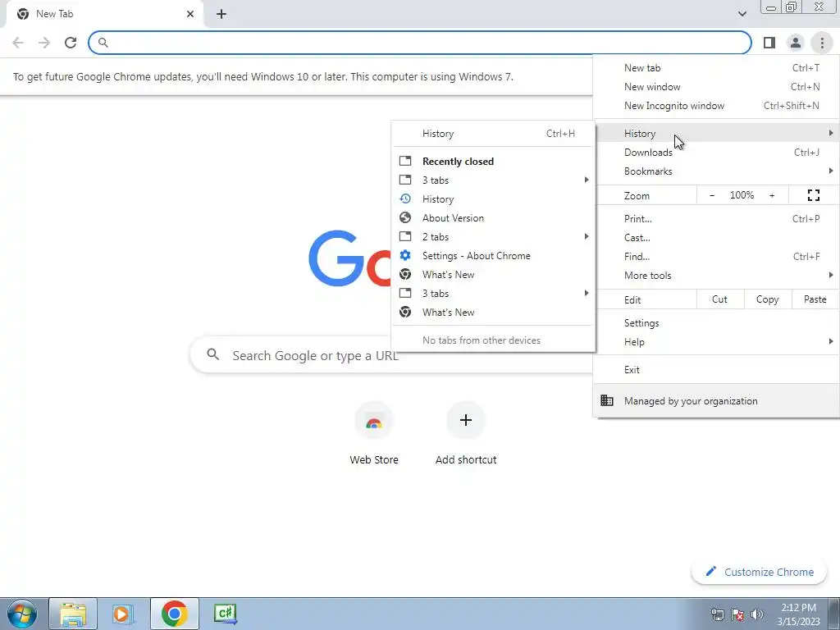Open Settings from the menu
Image resolution: width=840 pixels, height=630 pixels.
pos(716,323)
